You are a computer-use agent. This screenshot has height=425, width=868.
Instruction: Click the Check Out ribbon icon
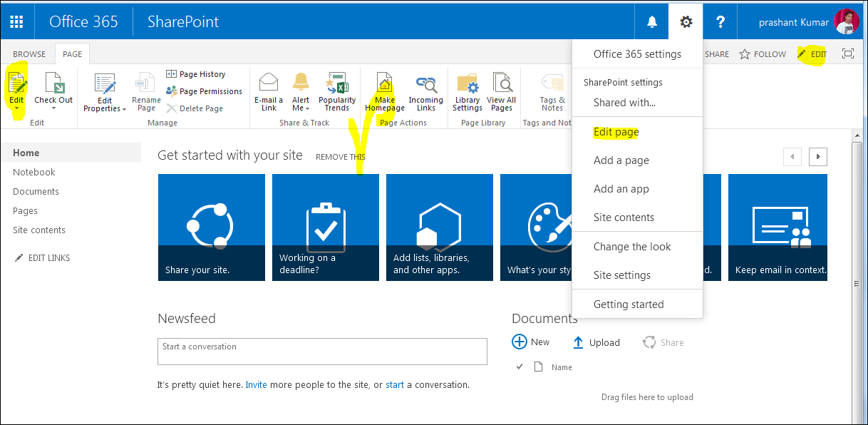pos(53,83)
